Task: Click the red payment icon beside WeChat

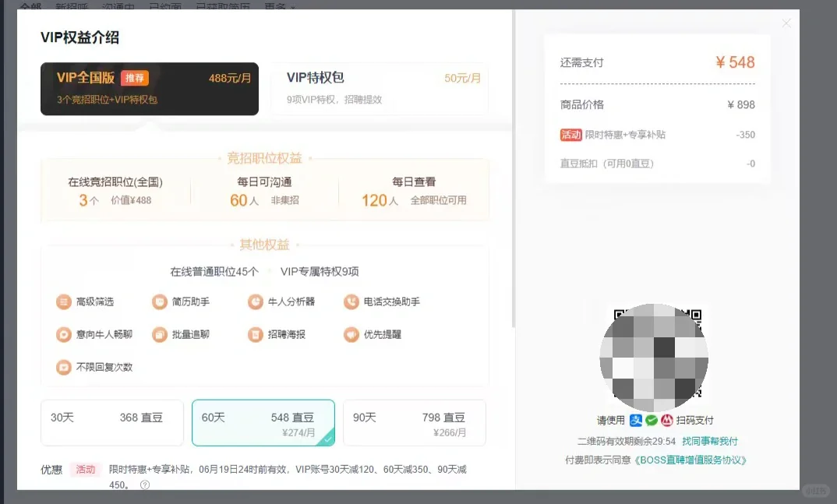Action: click(x=667, y=421)
